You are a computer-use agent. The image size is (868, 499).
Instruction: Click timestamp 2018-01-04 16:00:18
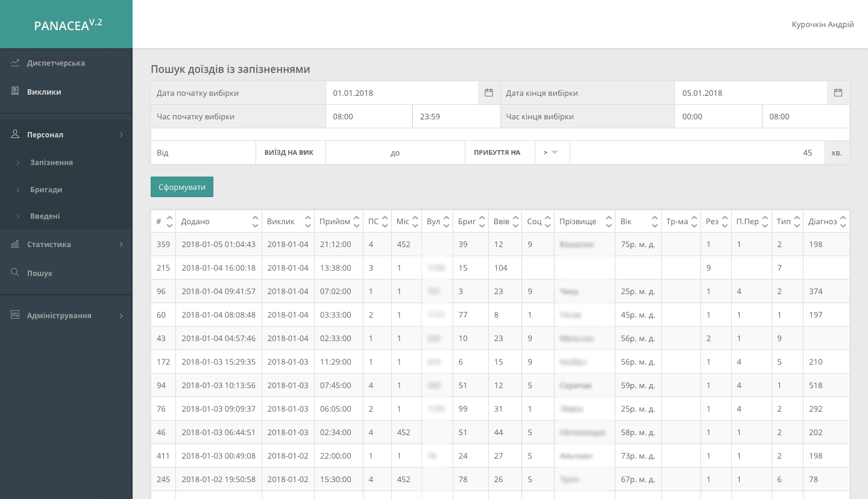click(x=218, y=268)
